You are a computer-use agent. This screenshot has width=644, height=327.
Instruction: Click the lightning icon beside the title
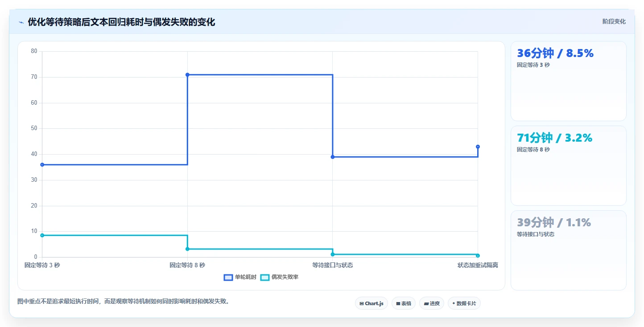pyautogui.click(x=21, y=22)
